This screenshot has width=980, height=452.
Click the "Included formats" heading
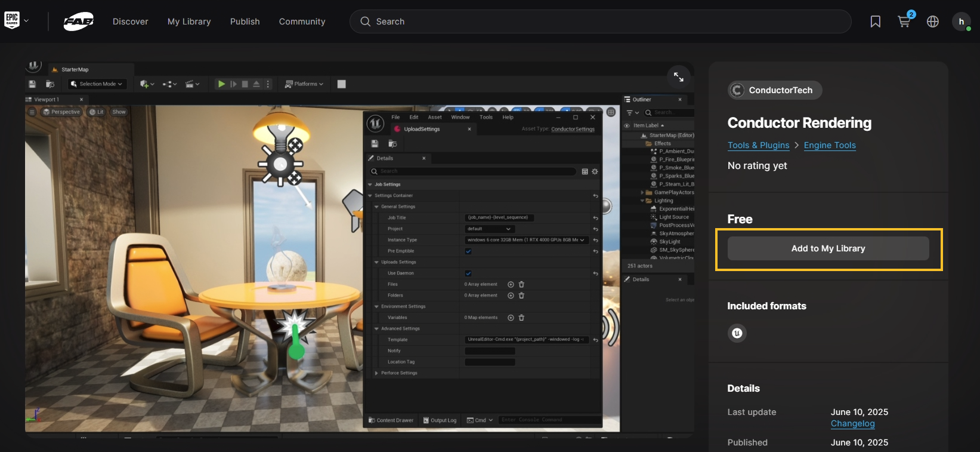[x=767, y=306]
